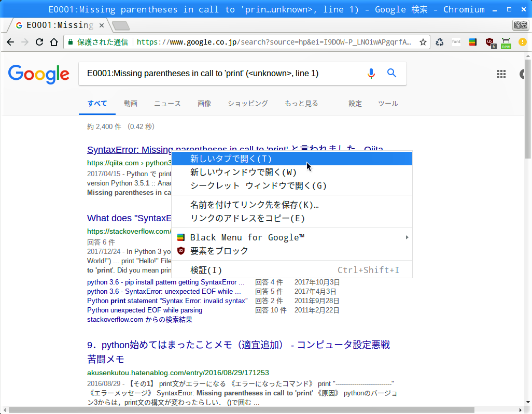Open Python unexpected EOF while parsing link
Viewport: 532px width, 414px height.
point(145,310)
